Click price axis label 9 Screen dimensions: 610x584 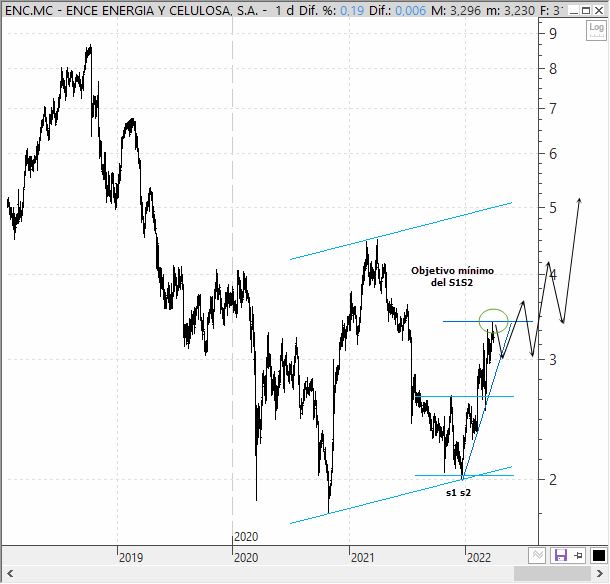point(553,34)
